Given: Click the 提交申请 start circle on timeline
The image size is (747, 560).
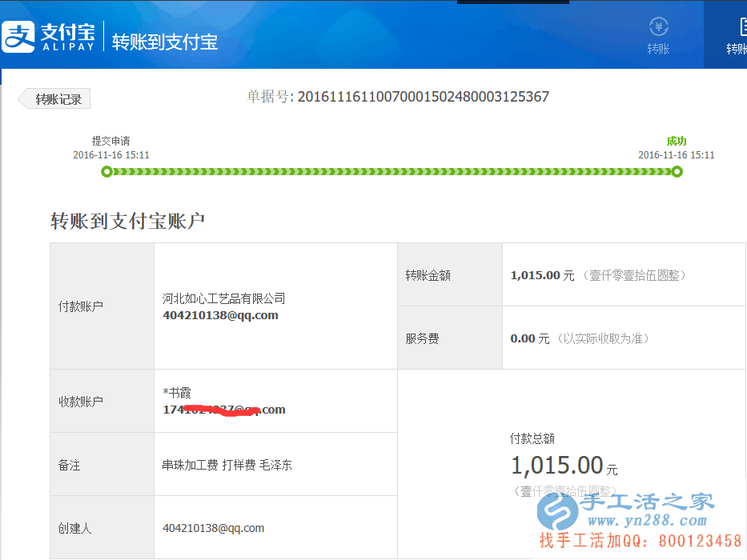Looking at the screenshot, I should tap(106, 171).
